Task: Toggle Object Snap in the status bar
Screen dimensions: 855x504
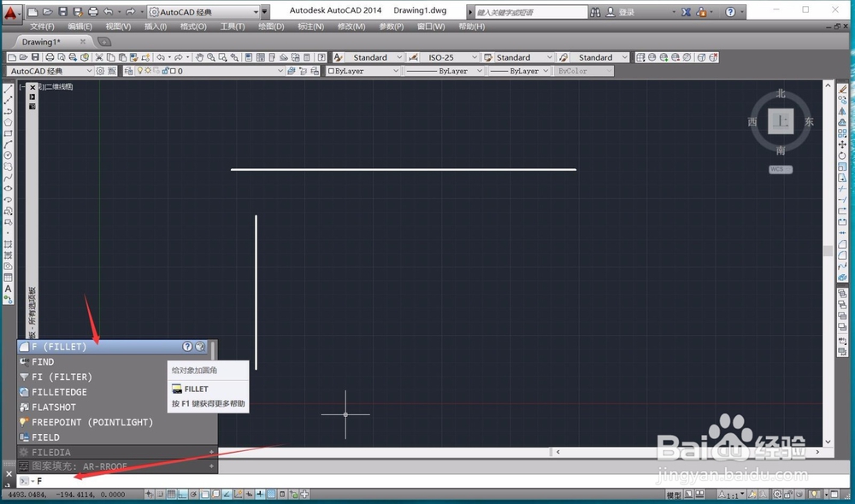Action: 204,495
